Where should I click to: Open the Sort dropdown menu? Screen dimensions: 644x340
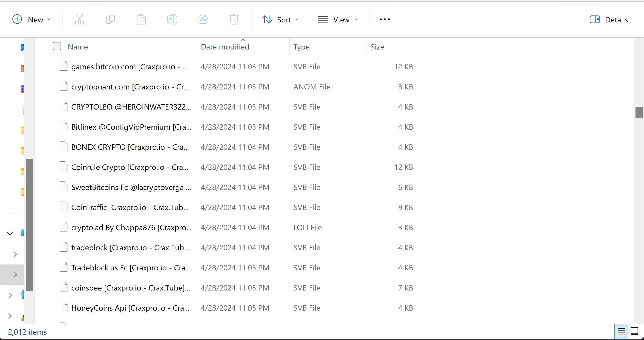coord(281,20)
